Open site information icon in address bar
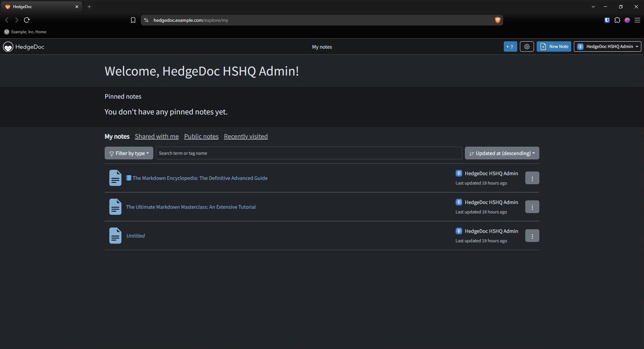The image size is (644, 349). click(x=146, y=20)
